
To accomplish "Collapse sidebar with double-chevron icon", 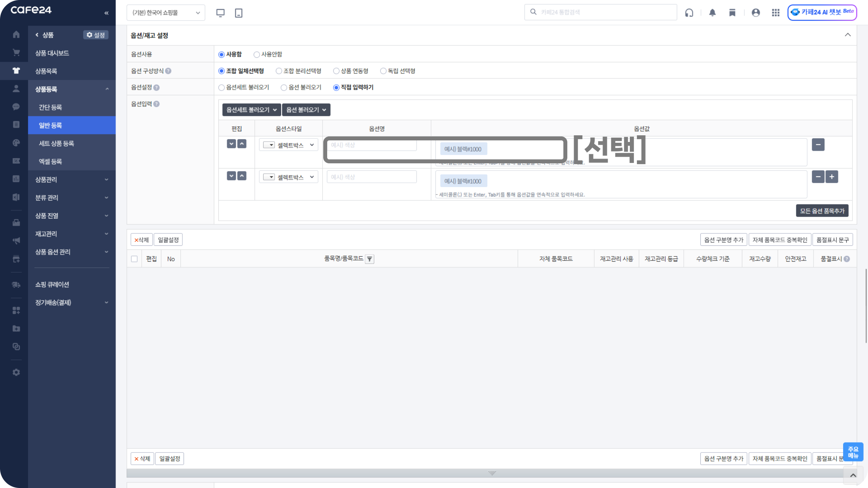I will (x=106, y=13).
